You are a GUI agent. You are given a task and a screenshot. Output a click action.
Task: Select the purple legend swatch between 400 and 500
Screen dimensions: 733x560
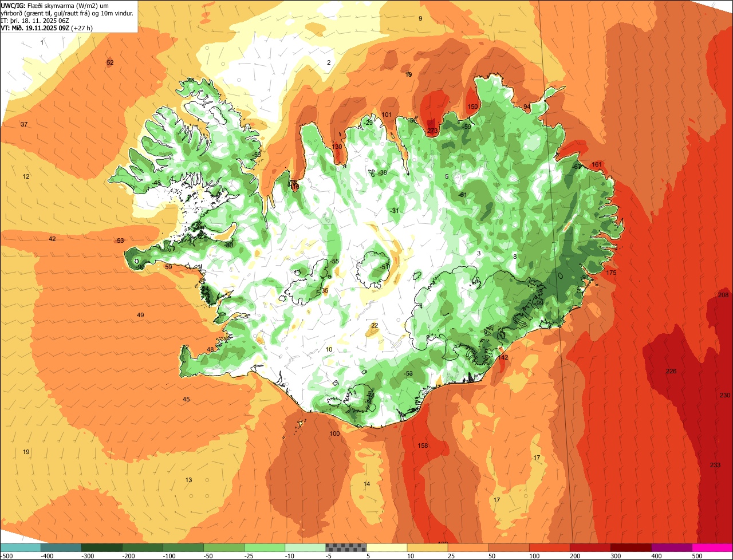[x=671, y=547]
